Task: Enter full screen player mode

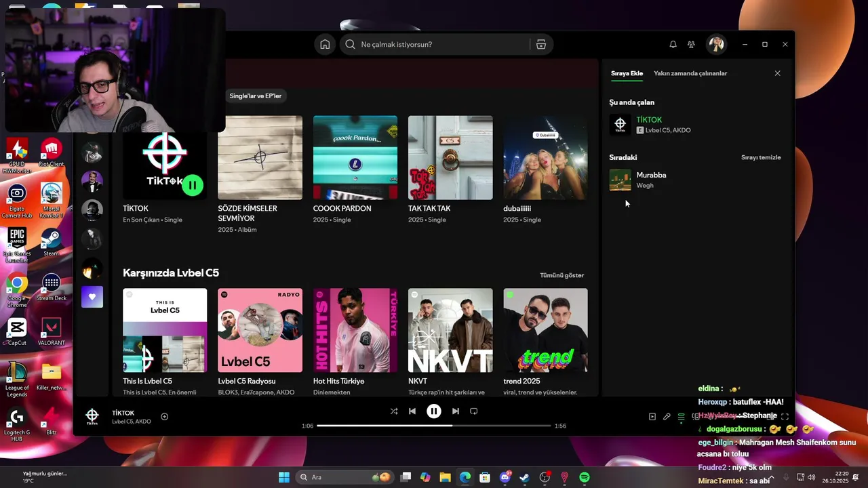Action: coord(785,417)
